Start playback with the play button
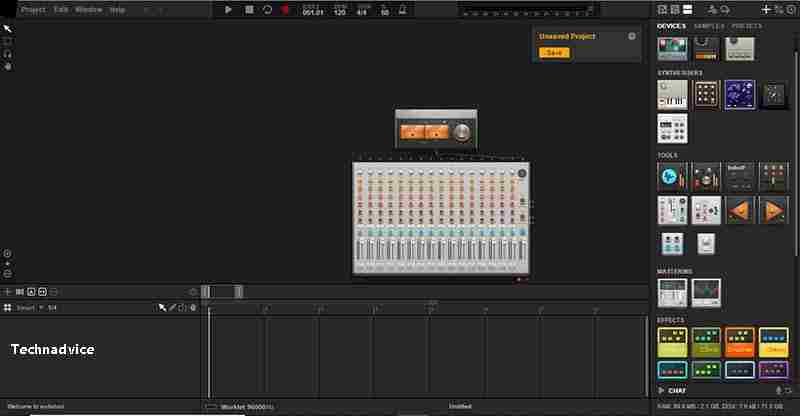This screenshot has height=416, width=800. [x=228, y=10]
